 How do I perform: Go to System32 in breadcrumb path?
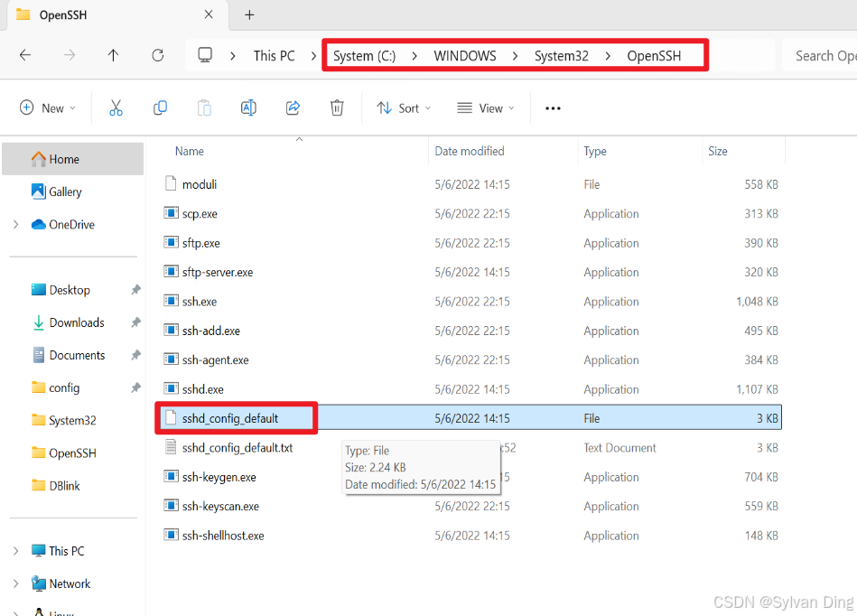point(562,56)
